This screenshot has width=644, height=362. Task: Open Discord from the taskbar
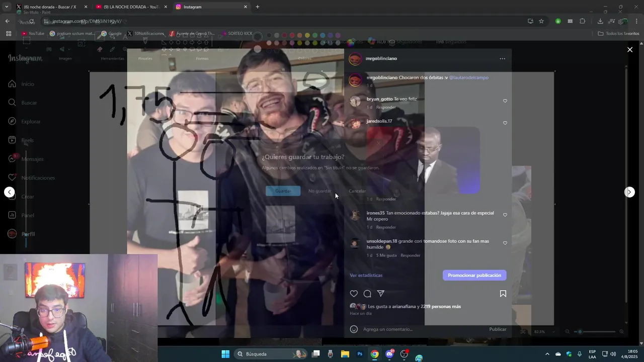coord(389,354)
